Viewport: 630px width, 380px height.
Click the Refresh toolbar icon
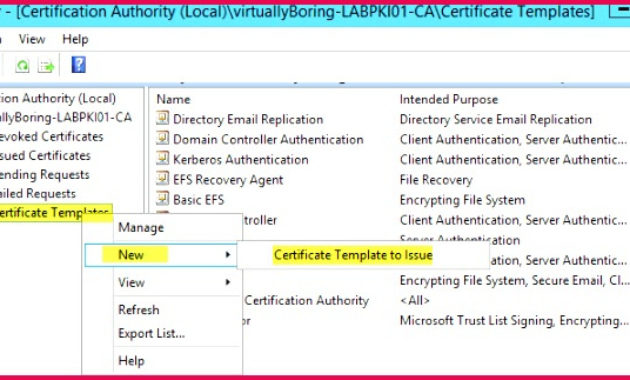pos(22,65)
